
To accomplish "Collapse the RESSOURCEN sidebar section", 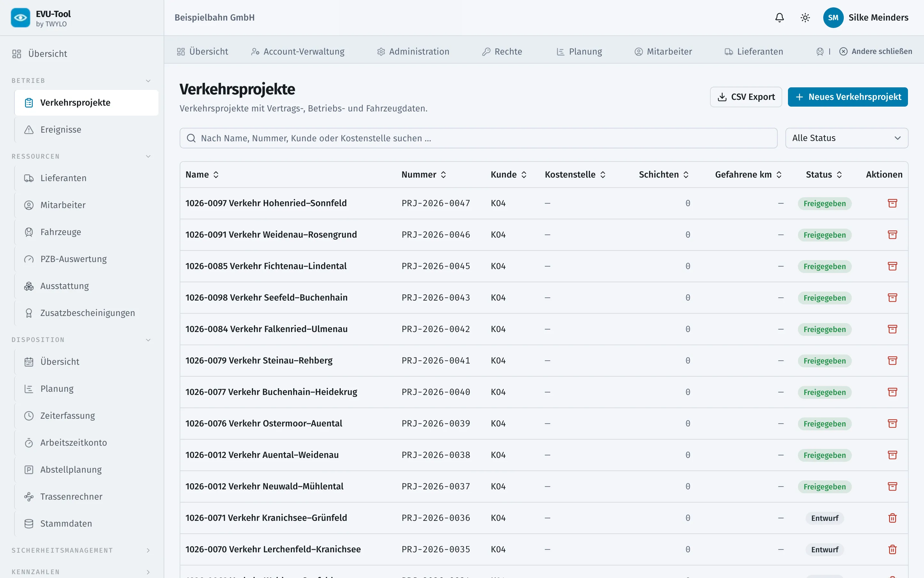I will 82,156.
